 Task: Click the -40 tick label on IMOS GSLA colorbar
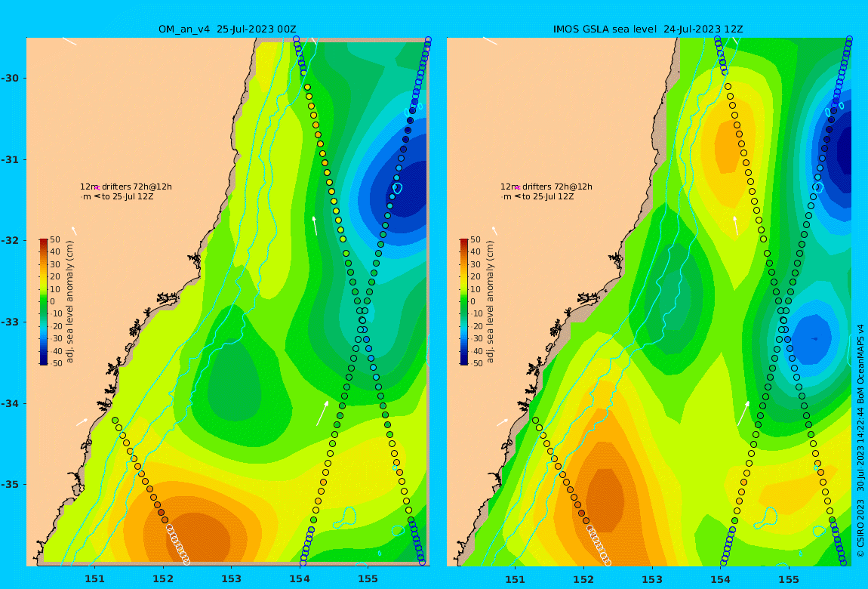476,351
